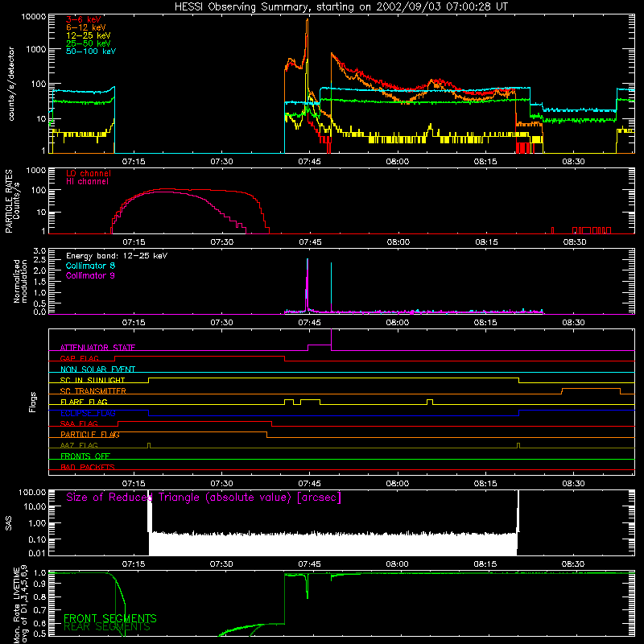Click the HI channel legend label
644x644 pixels.
[87, 182]
